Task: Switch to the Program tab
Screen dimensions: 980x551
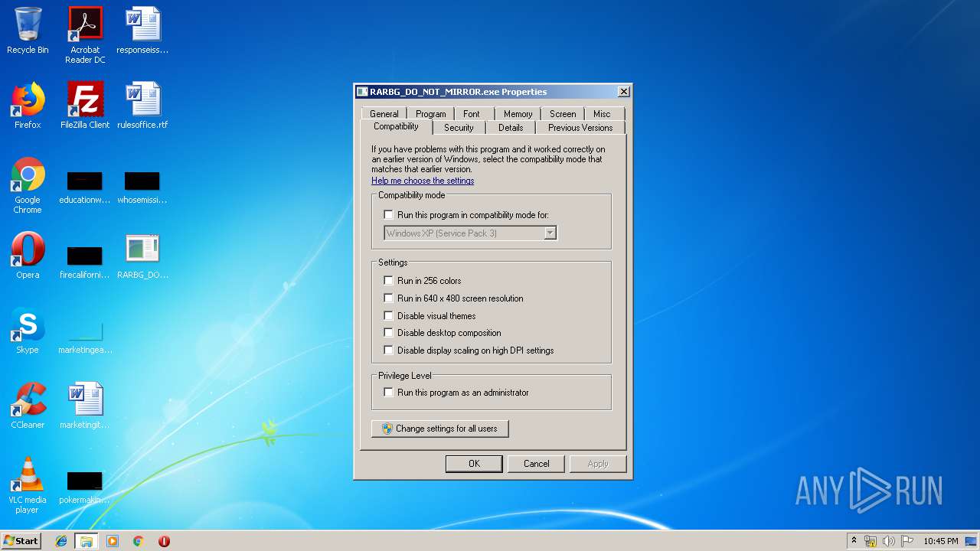Action: pyautogui.click(x=430, y=113)
